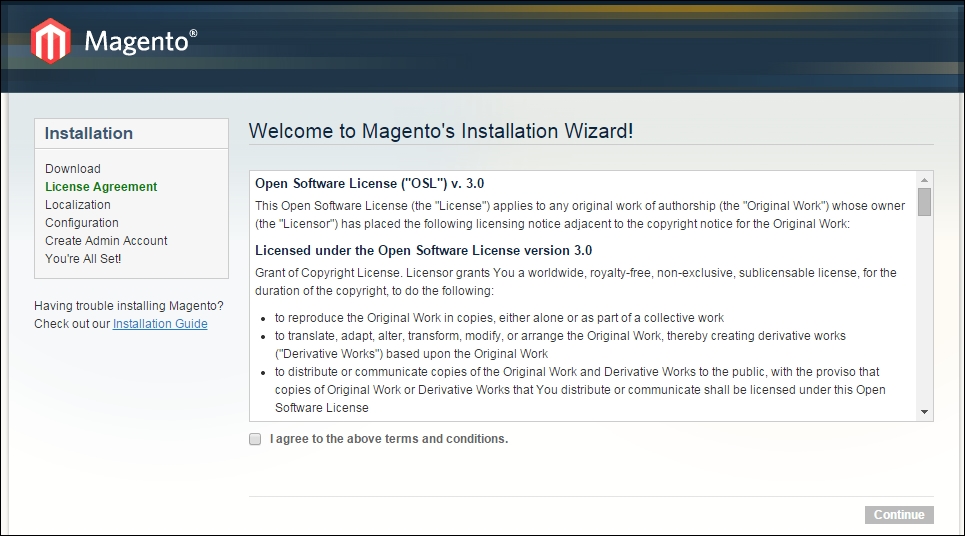
Task: Click the 'Grant of Copyright License' paragraph
Action: pos(575,282)
